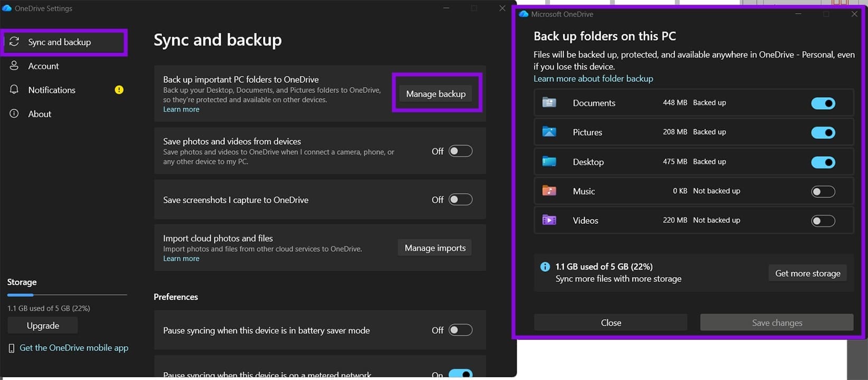Click the storage usage progress bar in sidebar
Screen dimensions: 868x380
click(x=67, y=294)
